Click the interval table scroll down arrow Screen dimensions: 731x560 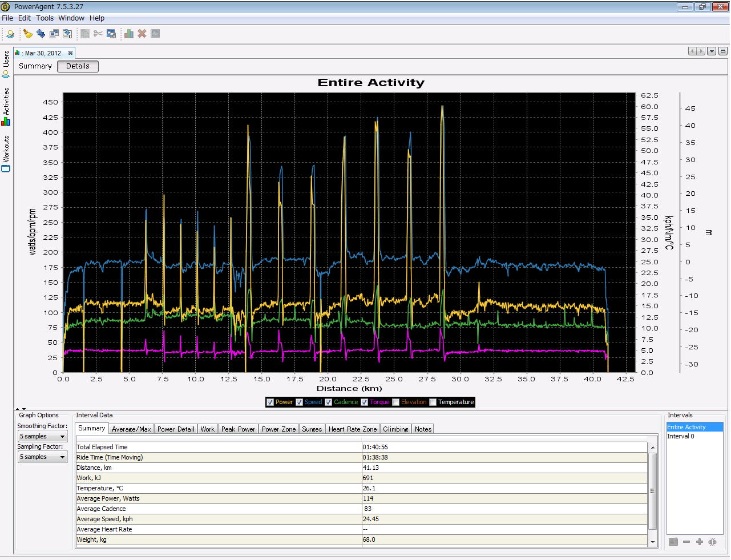652,541
